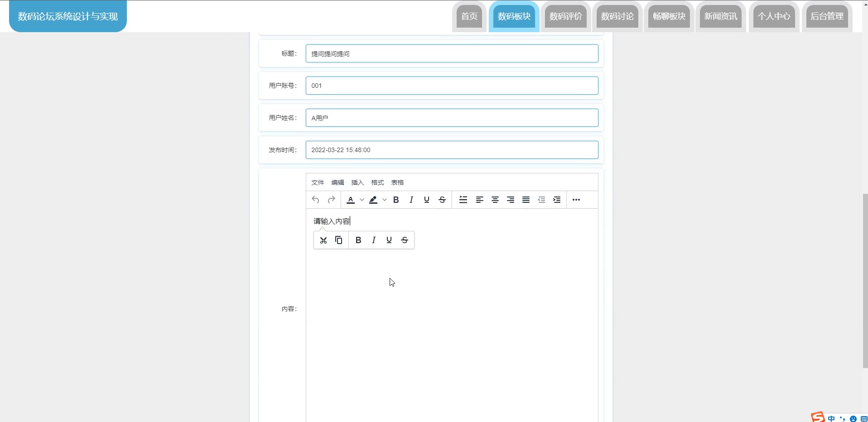Toggle Chinese input mode 中 indicator
The image size is (868, 422).
831,418
